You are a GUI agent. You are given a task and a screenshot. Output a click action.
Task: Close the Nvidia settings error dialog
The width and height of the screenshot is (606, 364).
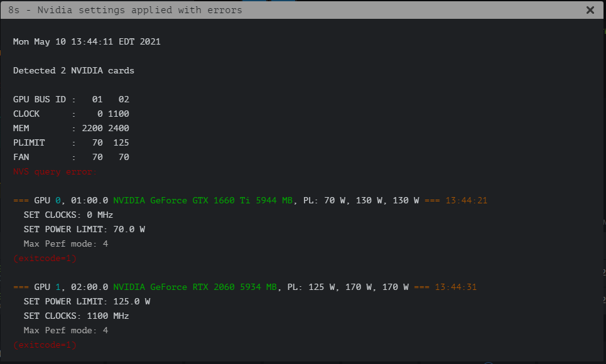(x=590, y=10)
